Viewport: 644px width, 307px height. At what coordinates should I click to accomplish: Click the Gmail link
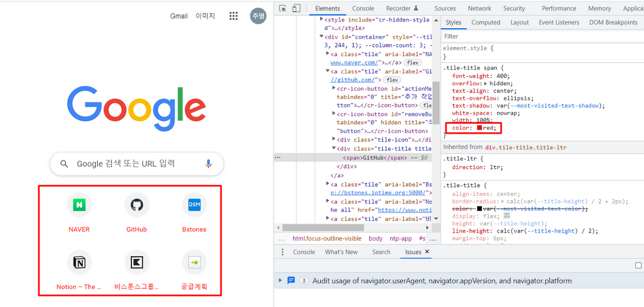pyautogui.click(x=179, y=16)
